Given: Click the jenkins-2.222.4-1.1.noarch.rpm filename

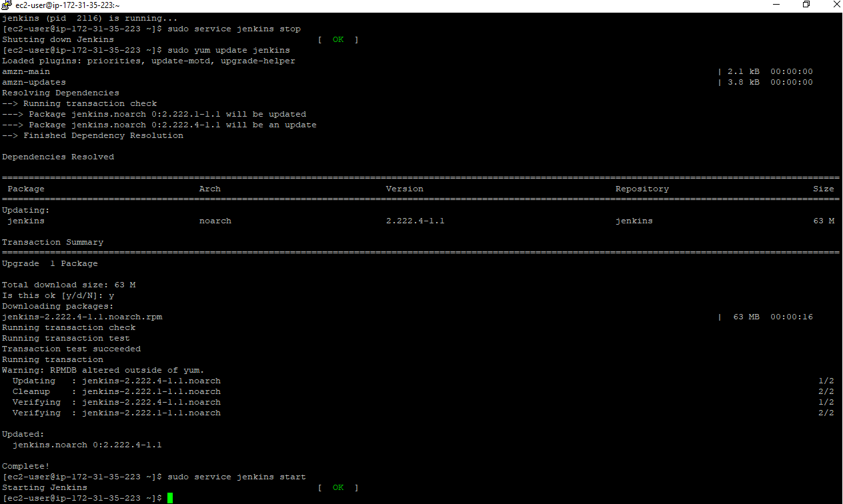Looking at the screenshot, I should (x=82, y=317).
